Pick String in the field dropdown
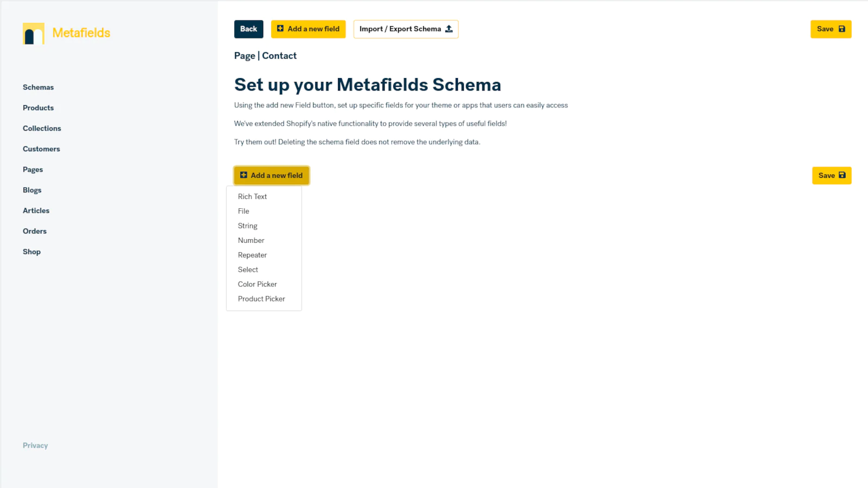The height and width of the screenshot is (488, 868). [x=247, y=226]
